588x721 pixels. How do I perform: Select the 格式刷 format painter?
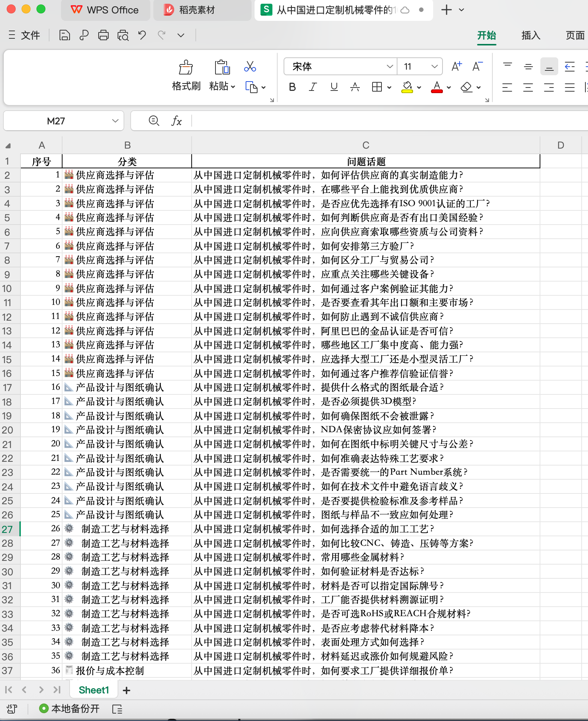186,75
